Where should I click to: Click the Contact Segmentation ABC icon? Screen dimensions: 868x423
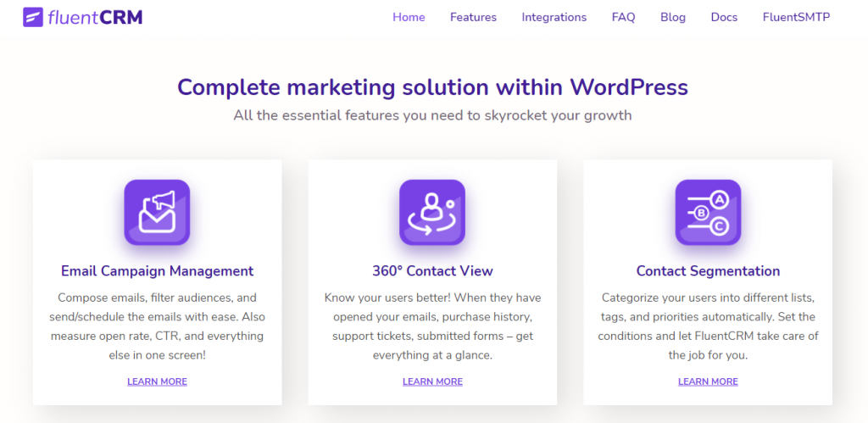(x=708, y=212)
